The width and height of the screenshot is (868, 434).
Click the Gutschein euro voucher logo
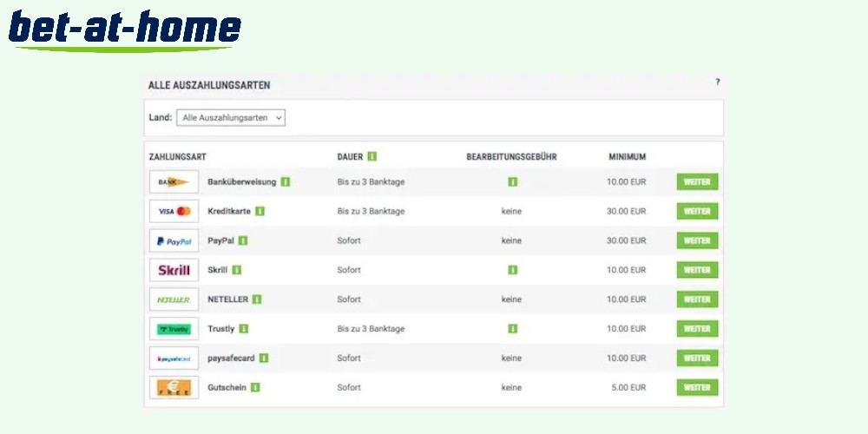tap(174, 387)
